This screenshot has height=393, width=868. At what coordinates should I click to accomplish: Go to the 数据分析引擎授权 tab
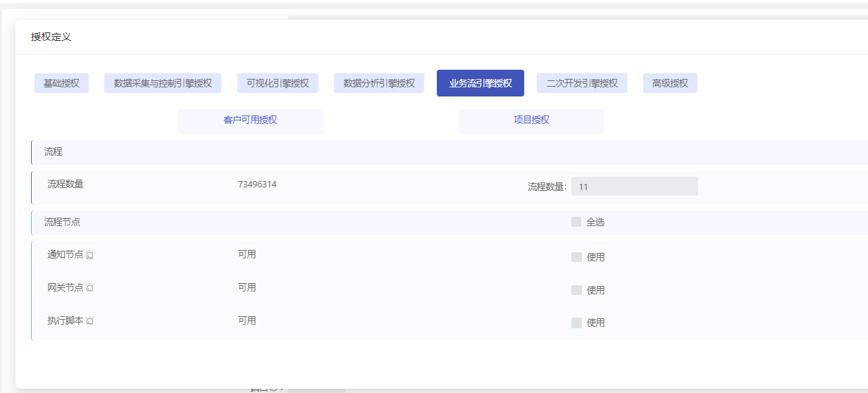(379, 83)
